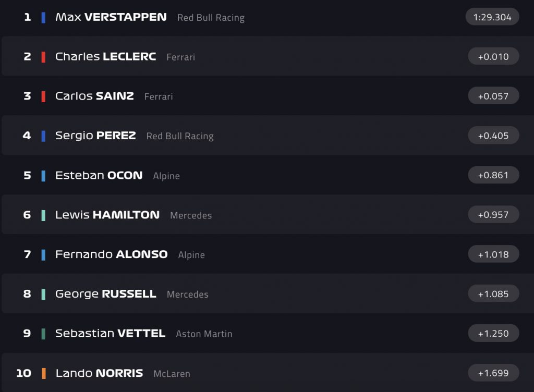Click the Red Bull blue bar beside Verstappen
This screenshot has height=392, width=534.
coord(43,18)
